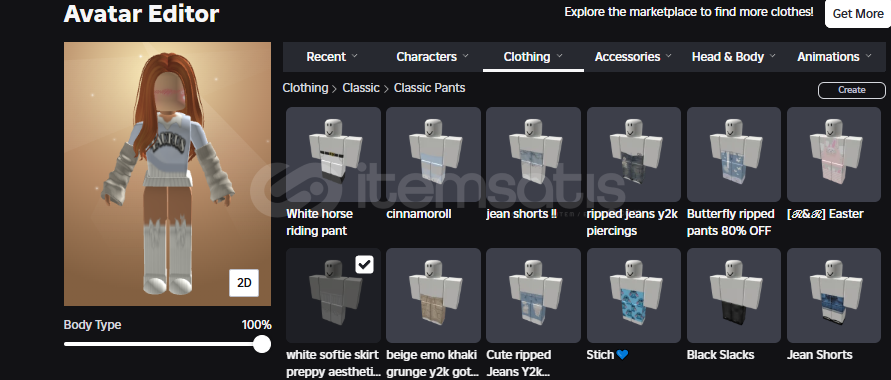891x380 pixels.
Task: Click the Avatar Editor heading
Action: click(x=141, y=14)
